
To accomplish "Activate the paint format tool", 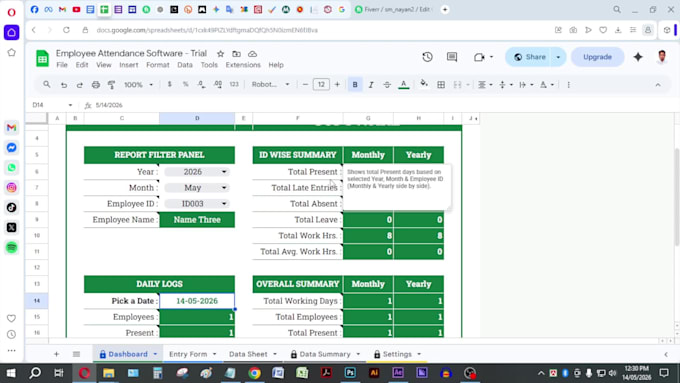I will click(x=111, y=85).
